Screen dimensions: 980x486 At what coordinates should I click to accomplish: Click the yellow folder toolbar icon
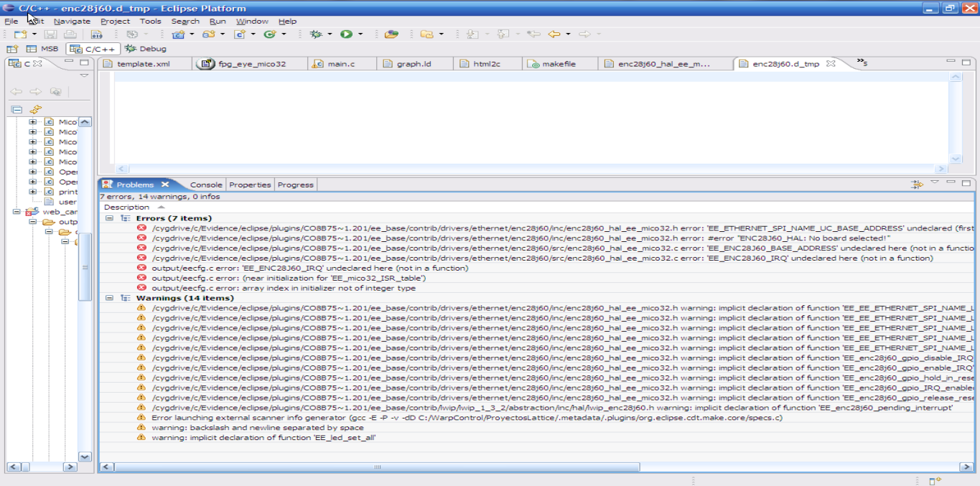pos(426,34)
